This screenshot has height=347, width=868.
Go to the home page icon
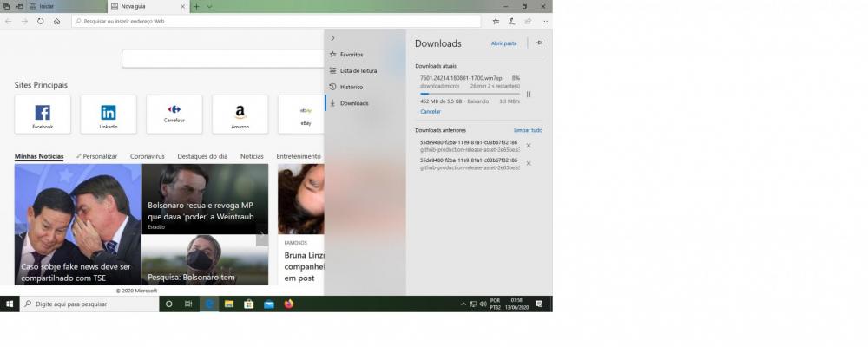point(56,21)
